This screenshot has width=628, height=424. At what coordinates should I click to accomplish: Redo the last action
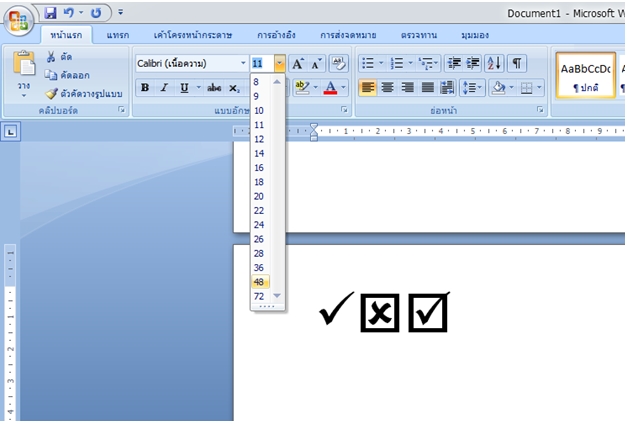96,13
